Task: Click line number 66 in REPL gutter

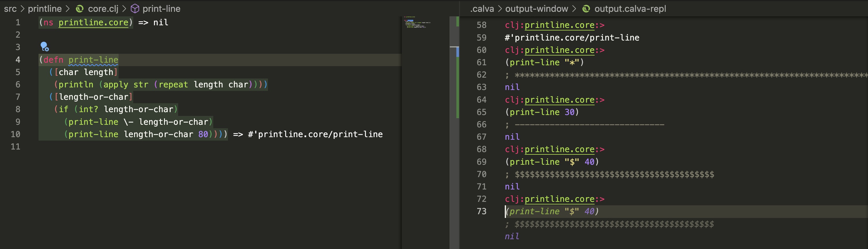Action: tap(481, 124)
